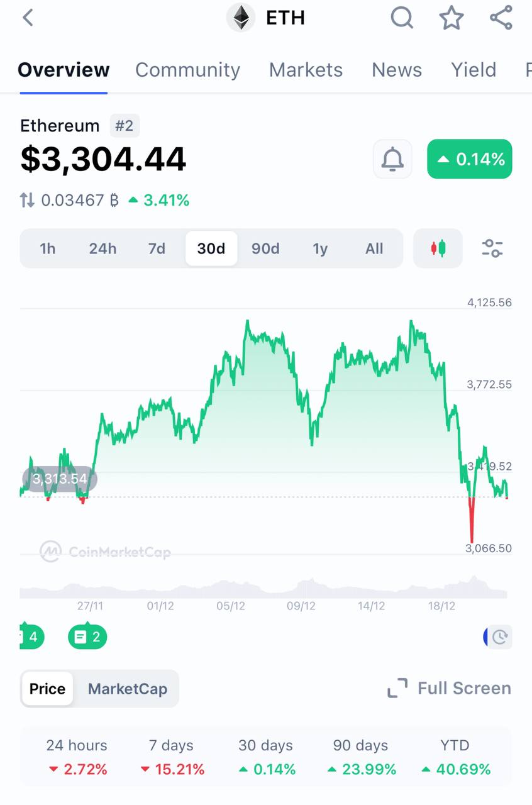This screenshot has height=805, width=532.
Task: Open the News tab
Action: [396, 70]
